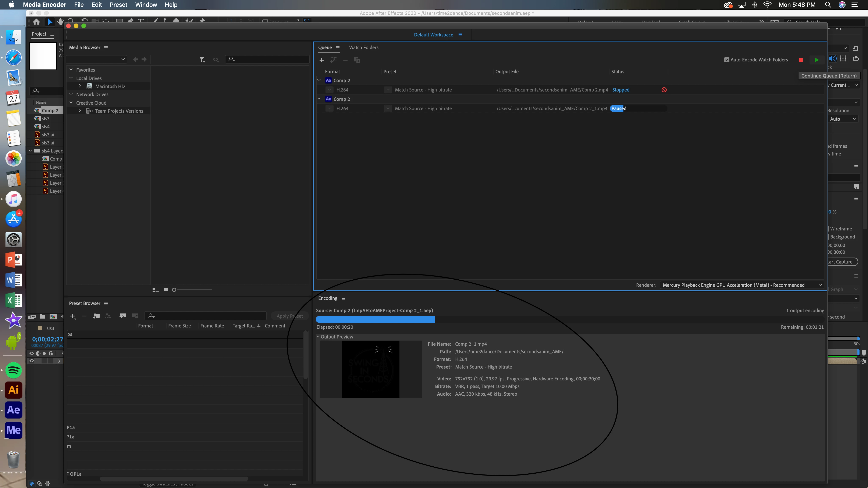Collapse the Output Preview section
Image resolution: width=868 pixels, height=488 pixels.
[x=318, y=337]
